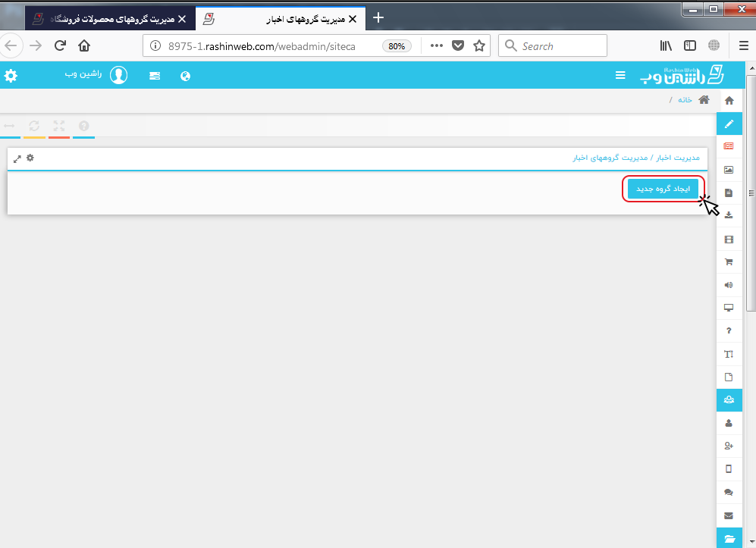
Task: Click the خانه breadcrumb link
Action: (x=685, y=100)
